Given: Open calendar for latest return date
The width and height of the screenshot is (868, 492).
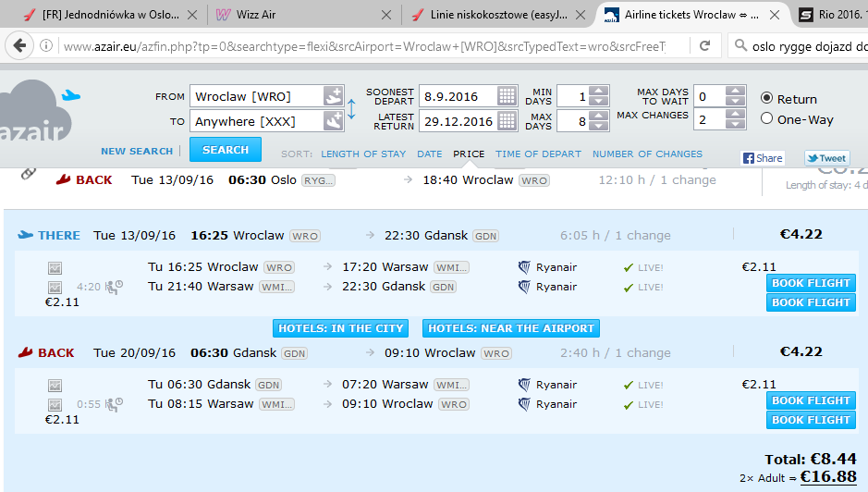Looking at the screenshot, I should point(507,121).
